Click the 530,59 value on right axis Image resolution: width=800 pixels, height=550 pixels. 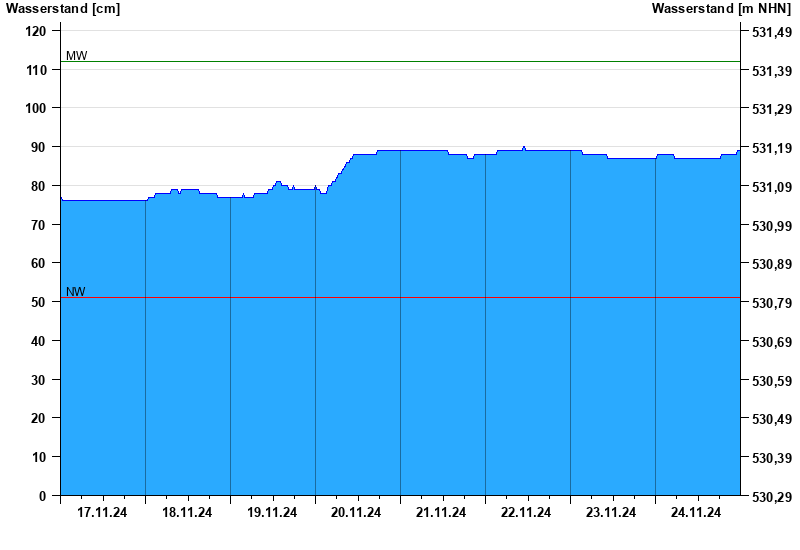pyautogui.click(x=772, y=381)
